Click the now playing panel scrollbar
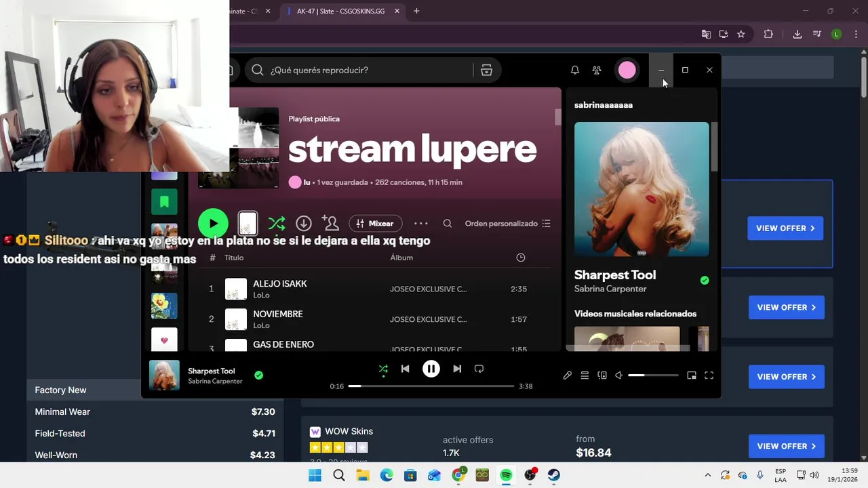The height and width of the screenshot is (488, 868). tap(714, 146)
